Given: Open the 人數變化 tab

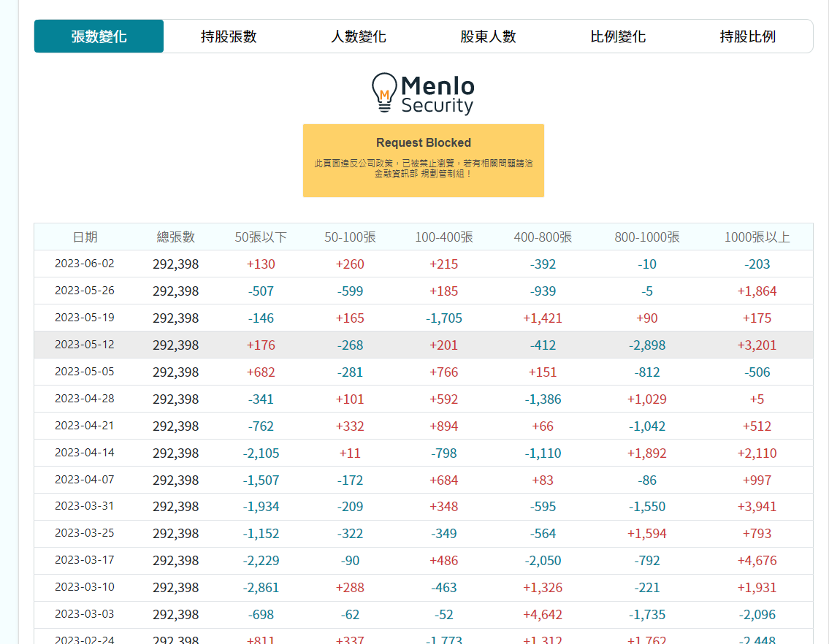Looking at the screenshot, I should coord(359,37).
